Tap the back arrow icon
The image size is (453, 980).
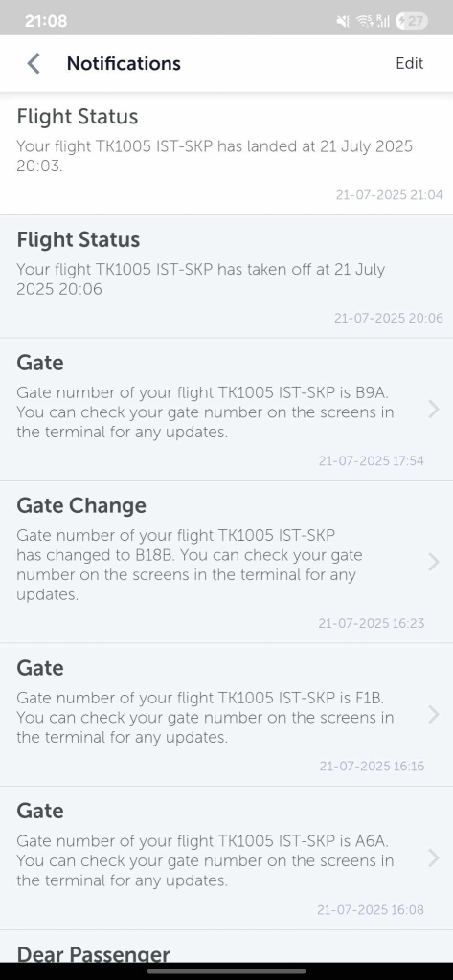click(34, 63)
